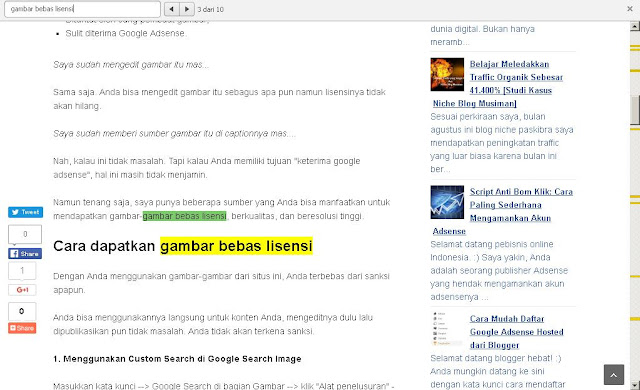Click the 'Niche Blog Musiman]' link line

[475, 103]
